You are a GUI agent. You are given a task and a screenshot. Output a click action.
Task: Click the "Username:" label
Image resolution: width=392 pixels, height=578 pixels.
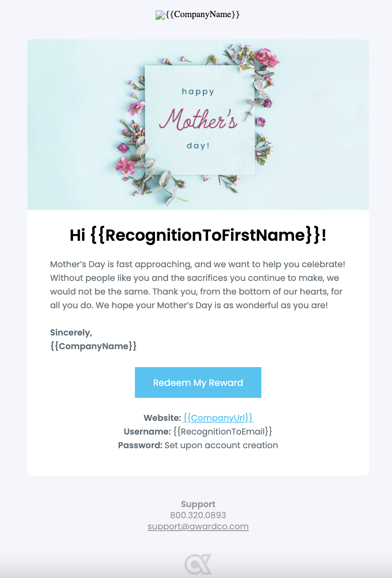pyautogui.click(x=147, y=432)
